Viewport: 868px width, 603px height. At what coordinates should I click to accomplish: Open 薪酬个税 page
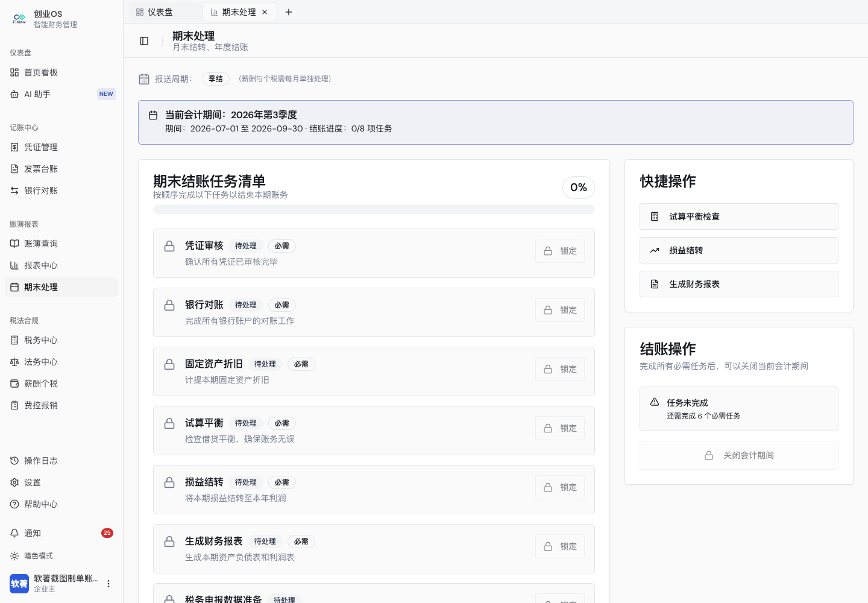(61, 384)
